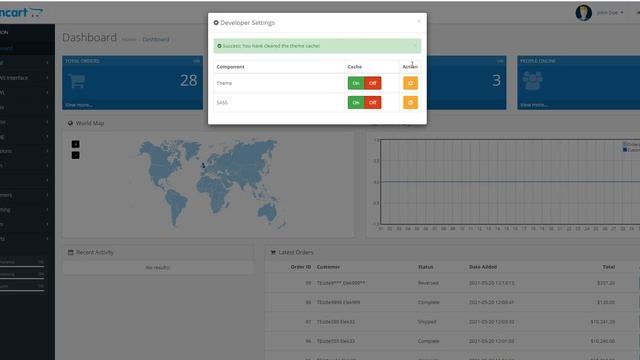Click the Order ID column header

(301, 267)
